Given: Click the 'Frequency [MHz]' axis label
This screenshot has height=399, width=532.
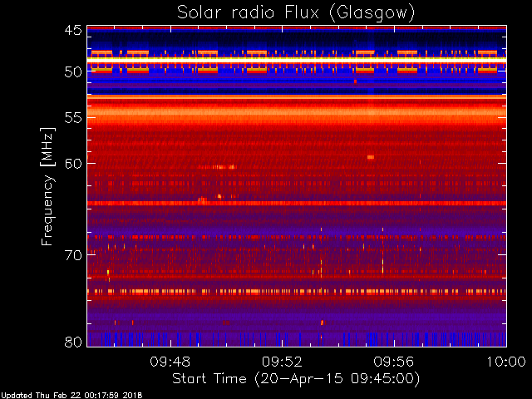Looking at the screenshot, I should point(47,186).
